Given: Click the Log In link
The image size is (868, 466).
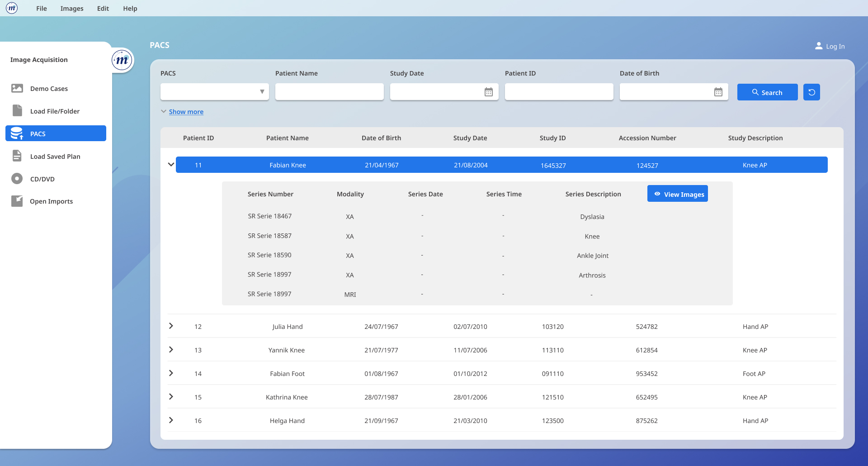Looking at the screenshot, I should pyautogui.click(x=835, y=46).
